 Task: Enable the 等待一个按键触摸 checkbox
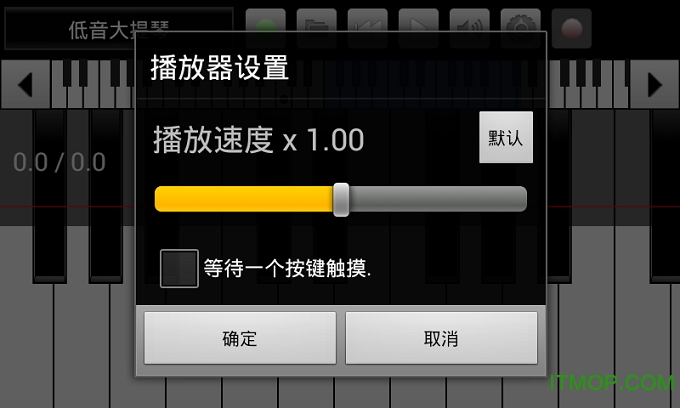(x=179, y=268)
